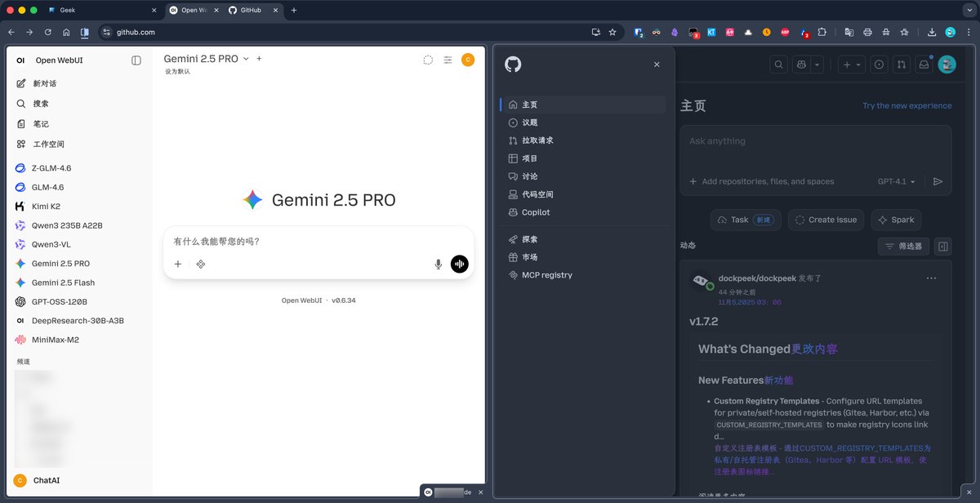Open the 筛选器 filter button
980x503 pixels.
tap(902, 246)
